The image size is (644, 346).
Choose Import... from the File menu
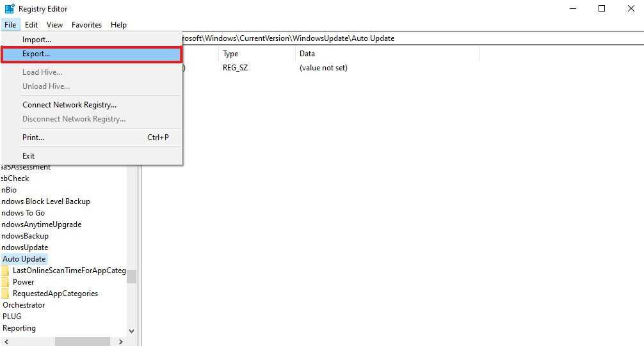point(92,40)
